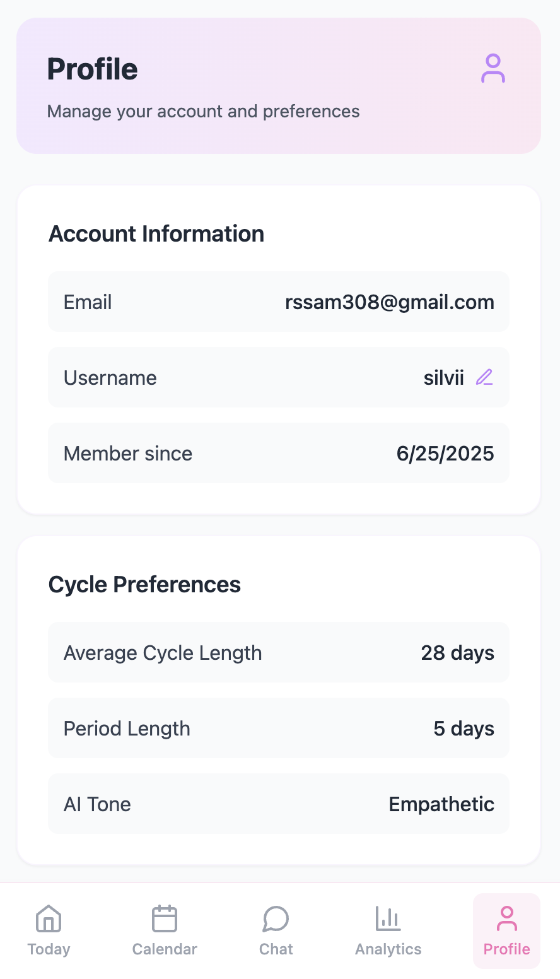Click the Period Length row

(x=278, y=728)
